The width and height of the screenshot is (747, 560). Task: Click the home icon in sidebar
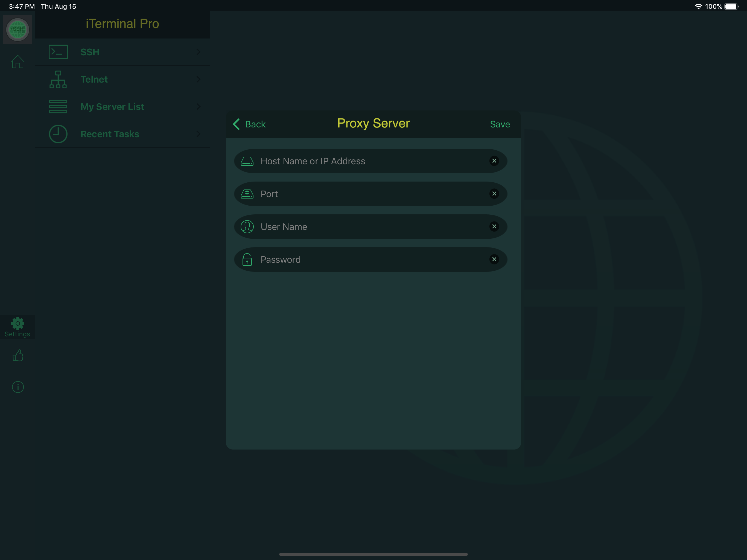click(17, 62)
